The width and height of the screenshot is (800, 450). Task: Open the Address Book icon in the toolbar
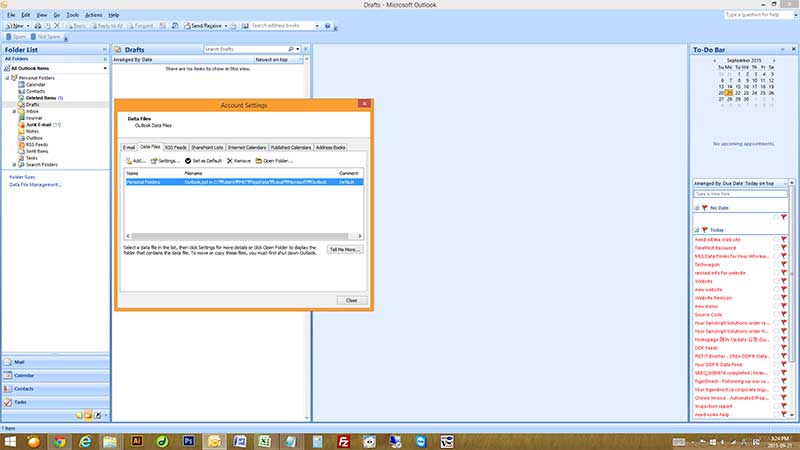(x=245, y=26)
